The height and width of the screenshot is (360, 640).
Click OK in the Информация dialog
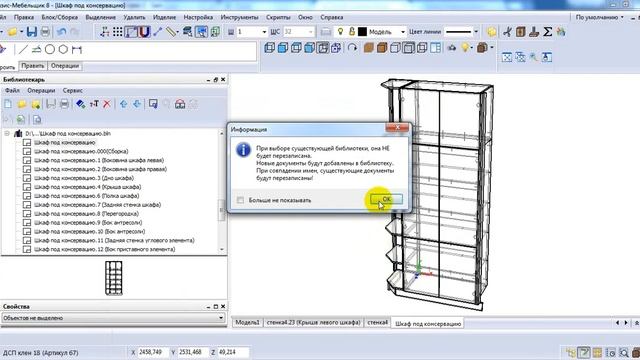386,199
